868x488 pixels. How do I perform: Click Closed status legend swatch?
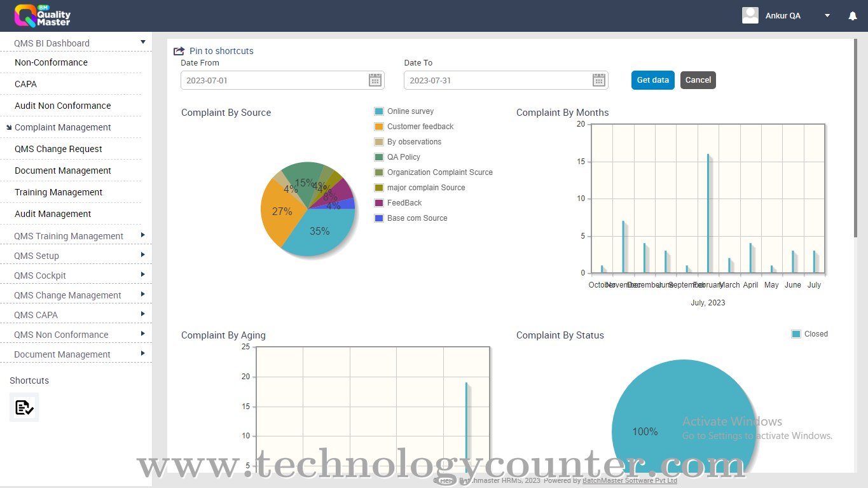point(796,334)
